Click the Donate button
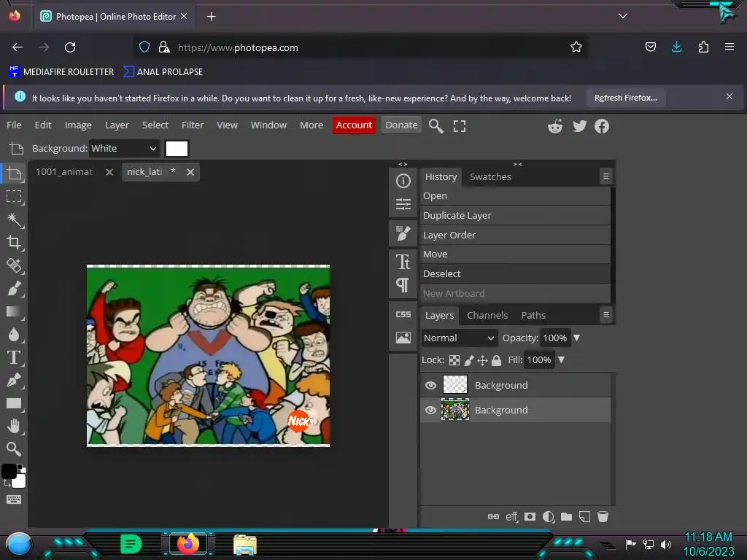 tap(401, 125)
